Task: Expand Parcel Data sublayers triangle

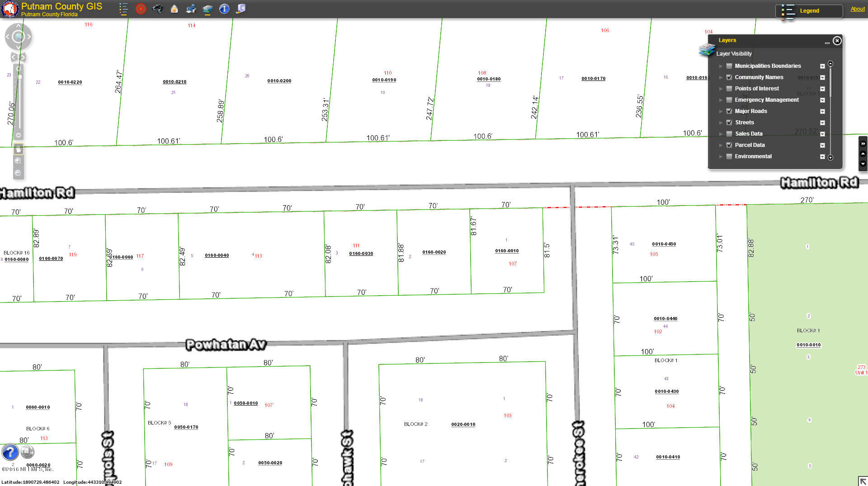Action: click(x=721, y=145)
